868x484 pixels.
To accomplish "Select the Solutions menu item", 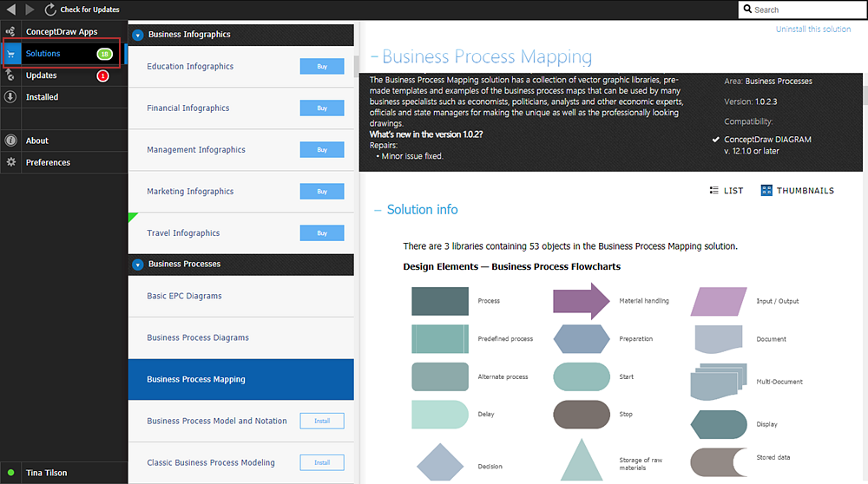I will coord(62,54).
